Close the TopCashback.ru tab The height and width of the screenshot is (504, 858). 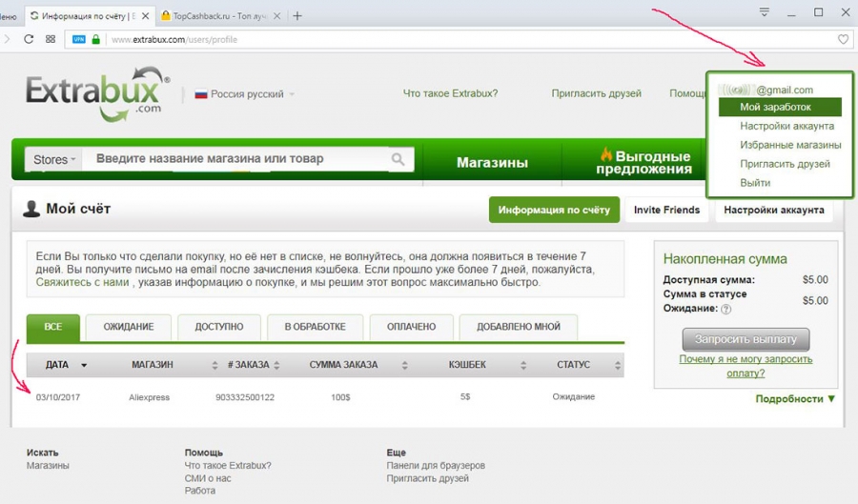tap(276, 16)
